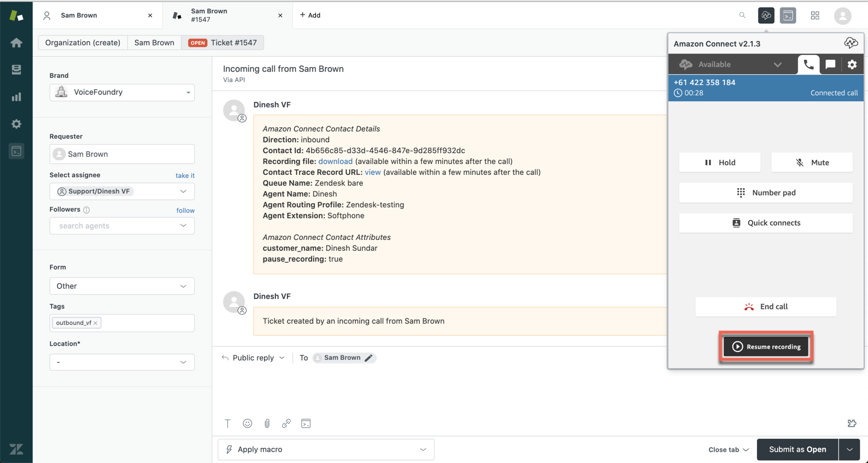Click the Requester field with Sam Brown

tap(122, 154)
